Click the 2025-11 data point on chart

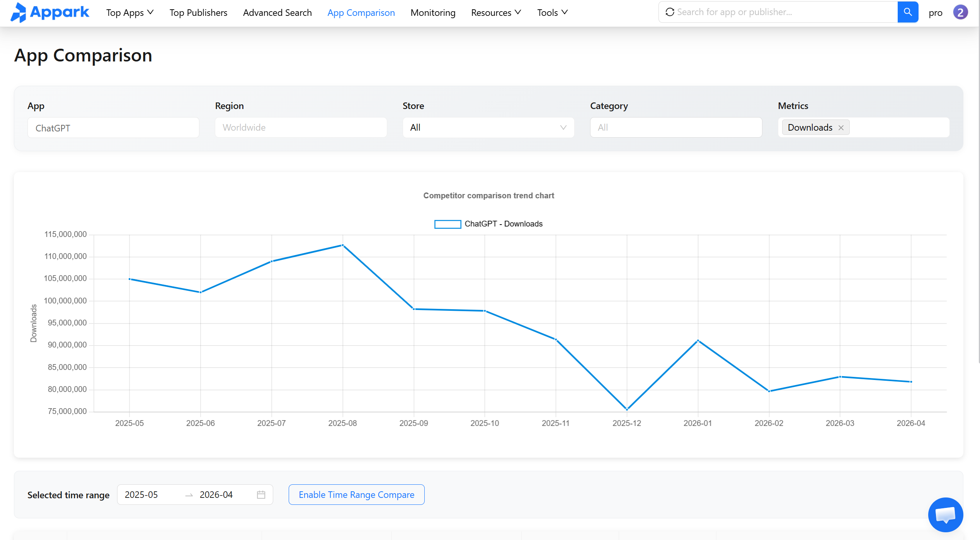[556, 340]
